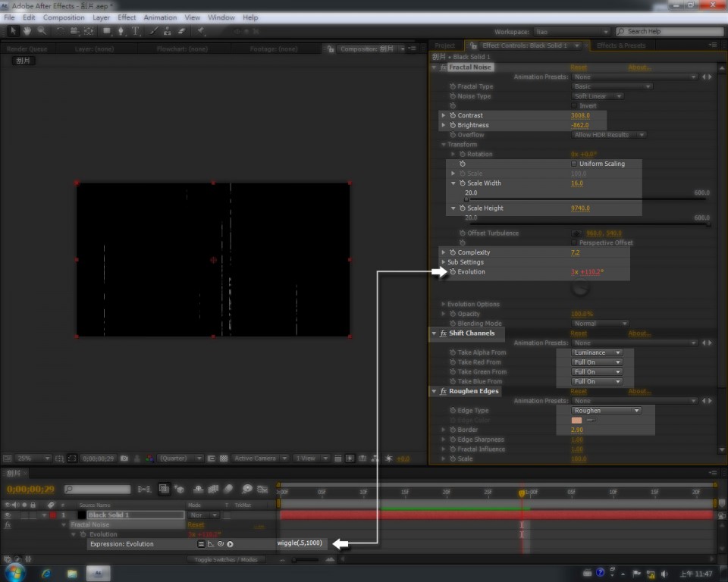Click the Contrast stopwatch icon

pyautogui.click(x=453, y=116)
